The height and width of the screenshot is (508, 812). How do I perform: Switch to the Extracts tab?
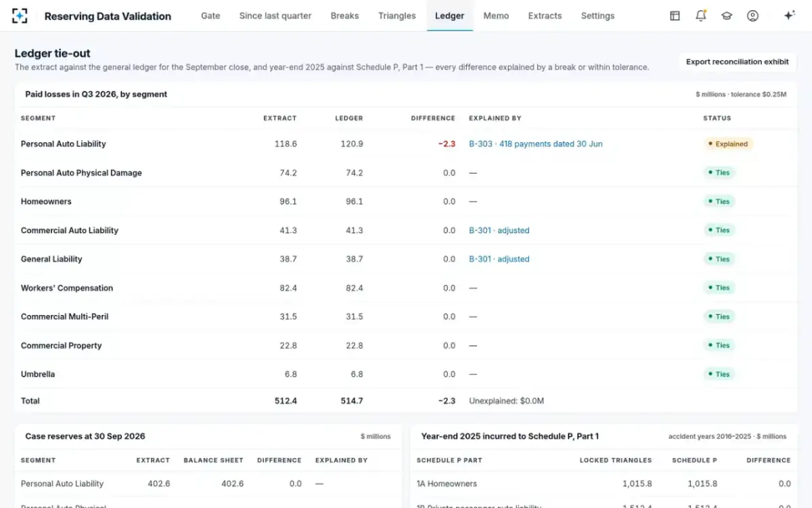[545, 16]
